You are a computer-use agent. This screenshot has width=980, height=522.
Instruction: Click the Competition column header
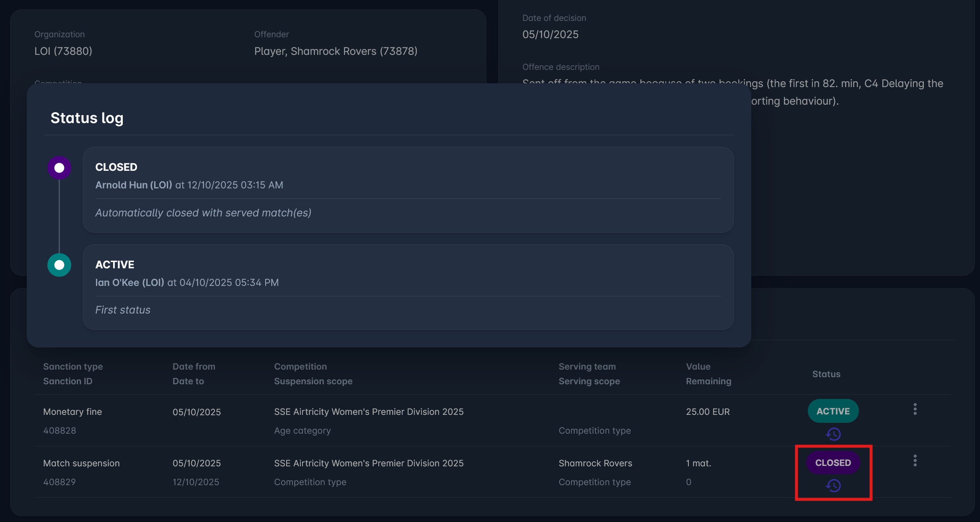coord(300,366)
